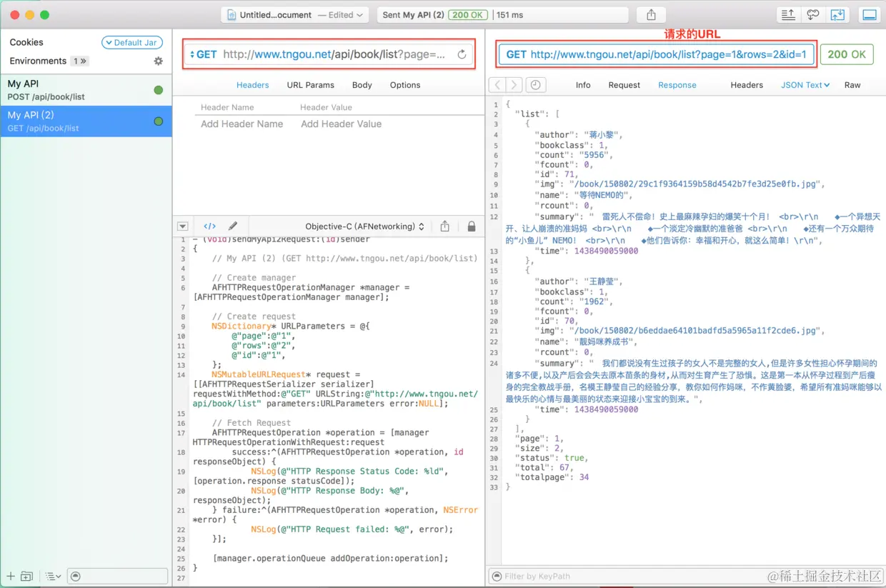The height and width of the screenshot is (588, 886).
Task: Click the cloud sync toolbar icon
Action: coord(813,14)
